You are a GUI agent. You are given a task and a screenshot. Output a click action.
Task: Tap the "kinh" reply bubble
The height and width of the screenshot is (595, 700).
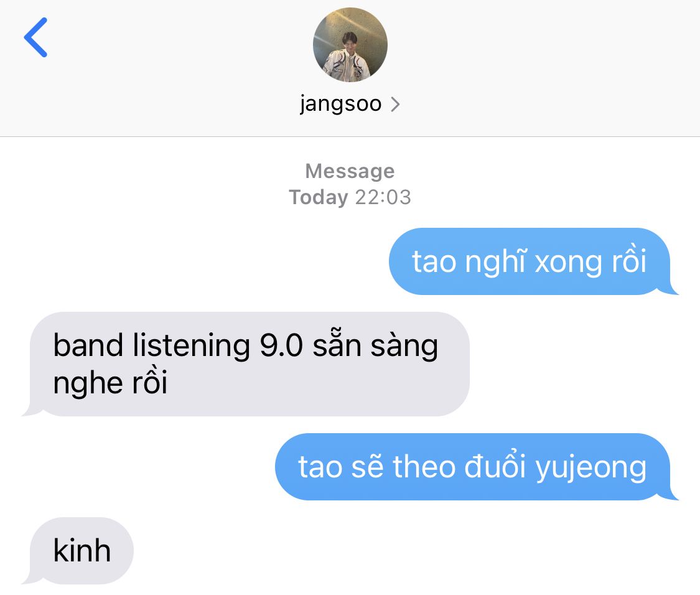pos(78,551)
